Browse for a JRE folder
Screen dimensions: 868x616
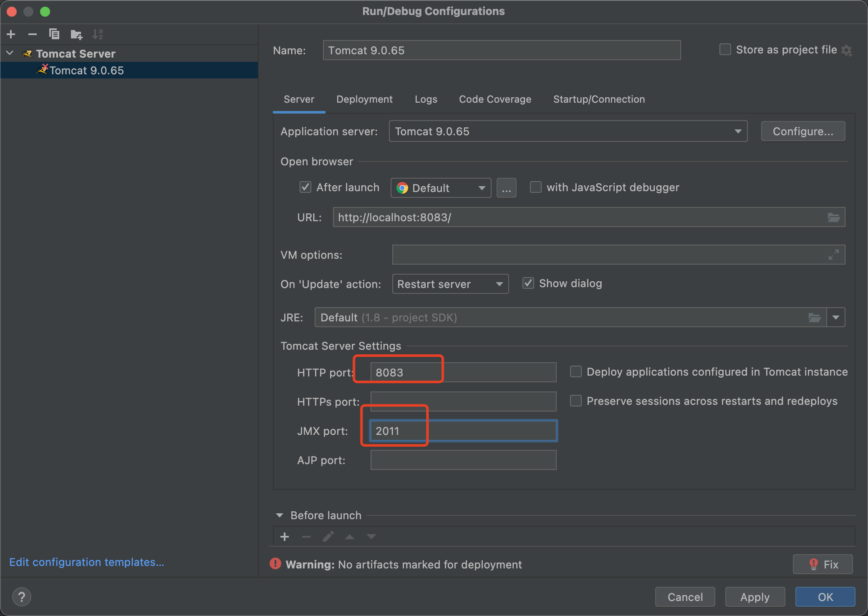click(x=815, y=318)
